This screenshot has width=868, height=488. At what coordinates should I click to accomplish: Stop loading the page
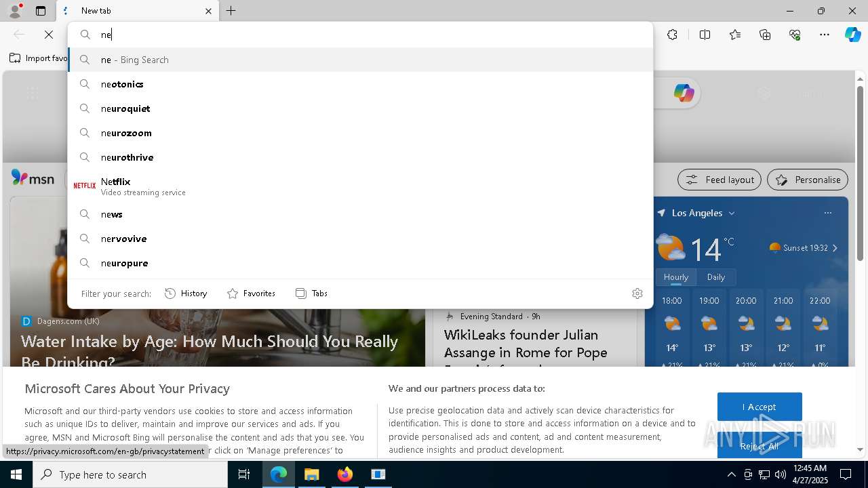[49, 35]
